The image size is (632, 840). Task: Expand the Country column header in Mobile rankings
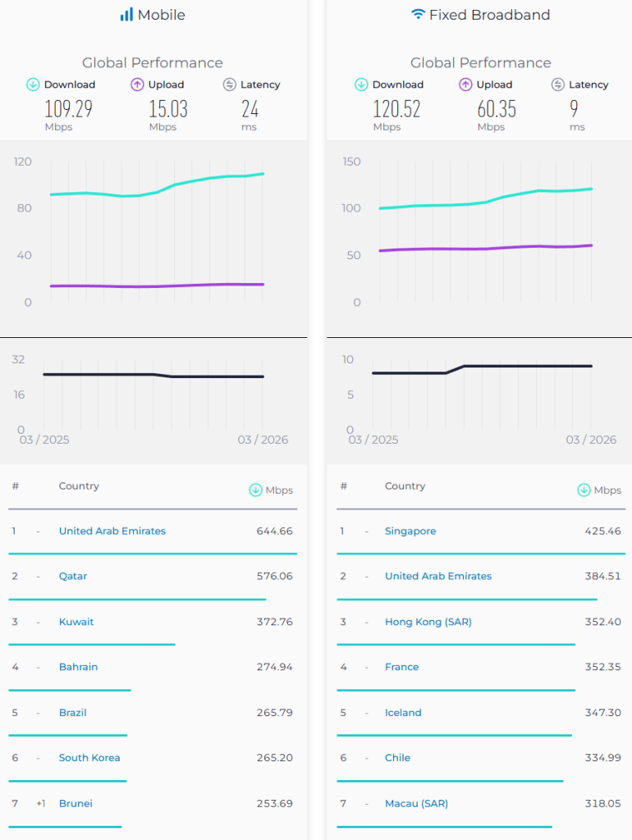point(79,486)
